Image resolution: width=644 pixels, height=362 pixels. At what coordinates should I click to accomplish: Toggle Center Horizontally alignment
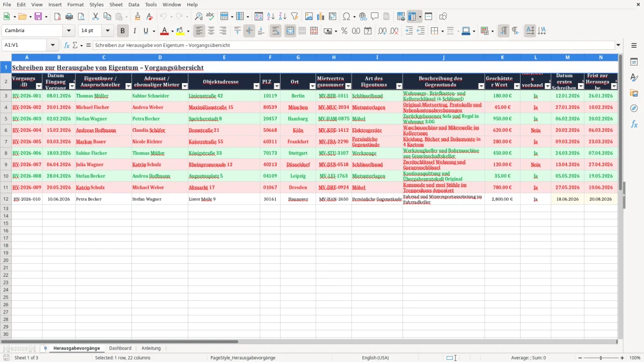[x=211, y=31]
